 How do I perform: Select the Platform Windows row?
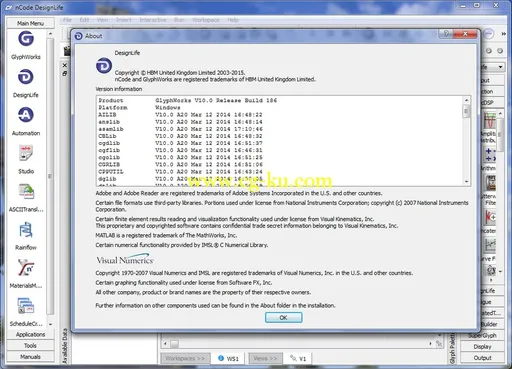pyautogui.click(x=139, y=108)
